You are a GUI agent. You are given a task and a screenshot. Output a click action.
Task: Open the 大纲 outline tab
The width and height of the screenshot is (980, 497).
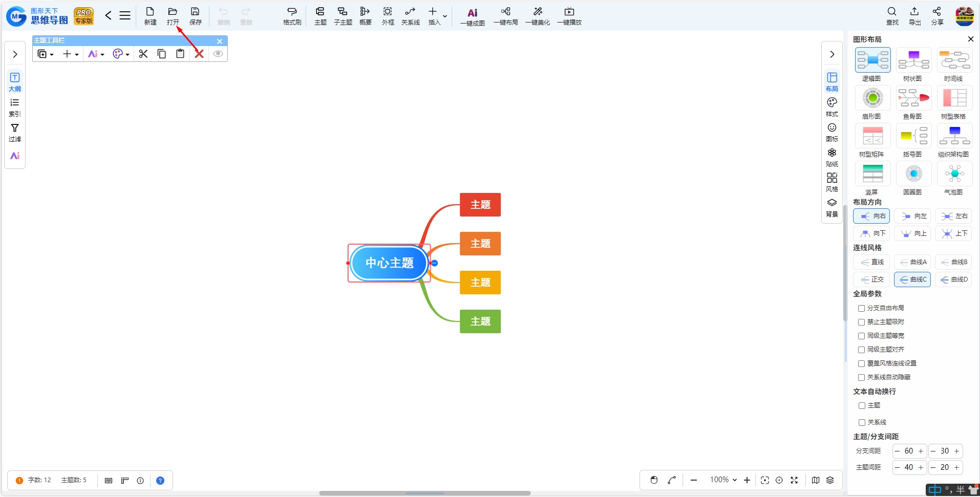pos(15,82)
